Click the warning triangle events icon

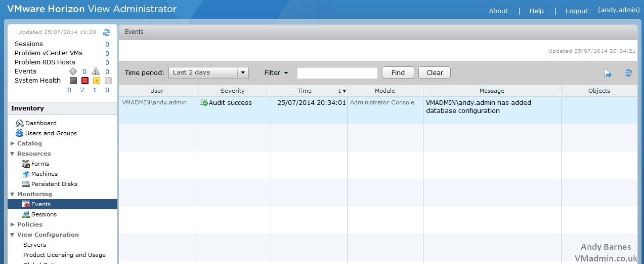click(x=96, y=71)
